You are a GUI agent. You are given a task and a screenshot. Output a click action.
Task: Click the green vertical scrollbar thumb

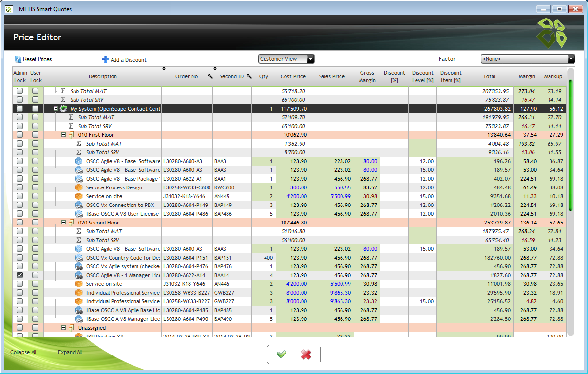pyautogui.click(x=571, y=145)
